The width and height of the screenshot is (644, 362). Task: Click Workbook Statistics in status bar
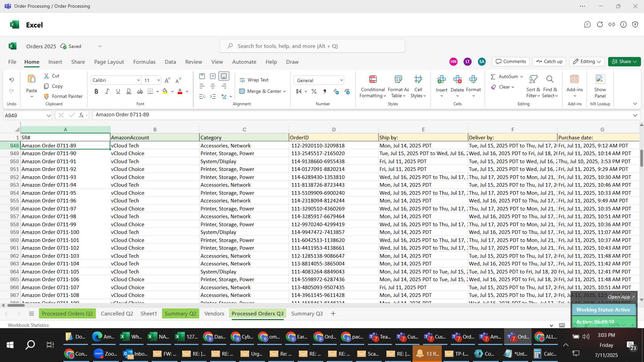[28, 325]
